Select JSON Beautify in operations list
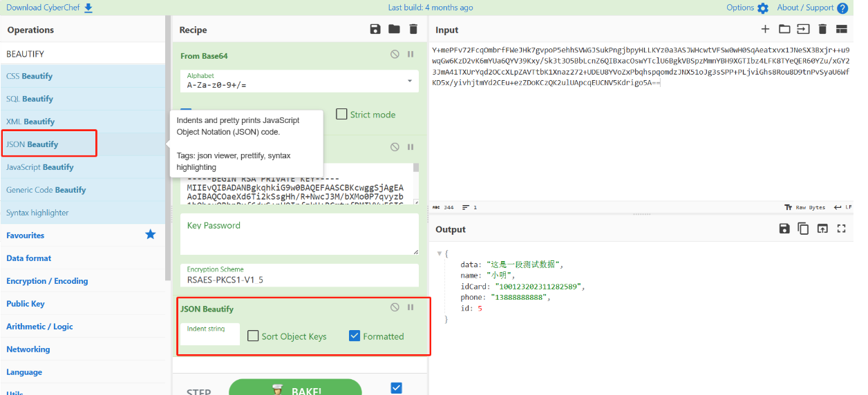 click(x=83, y=144)
